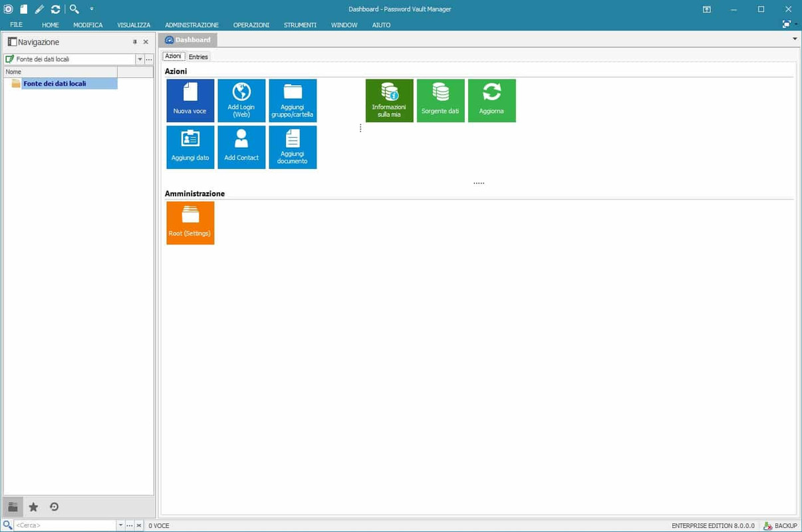Open the STRUMENTI ribbon tab

click(300, 25)
